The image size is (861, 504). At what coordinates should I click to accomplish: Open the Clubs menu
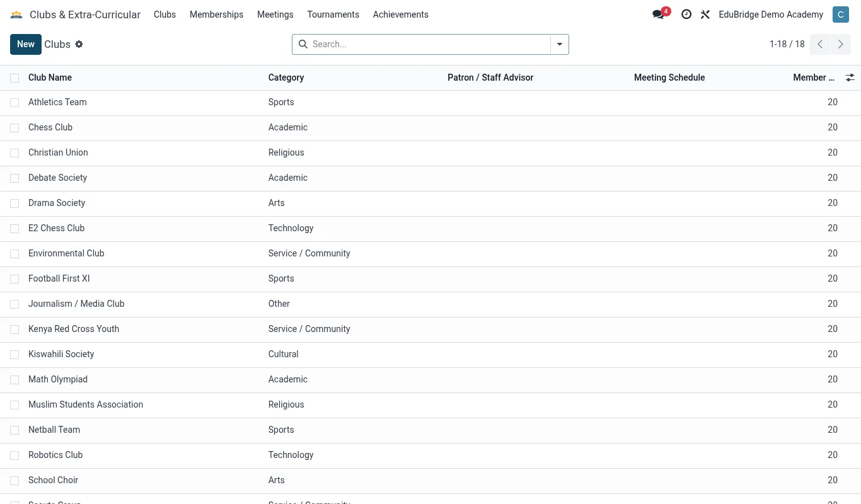(x=165, y=14)
